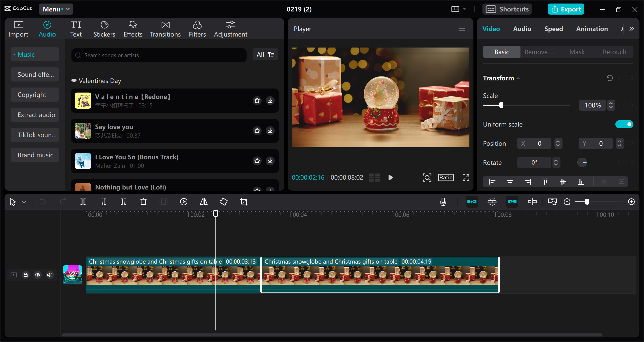Expand the selection tool dropdown arrow
Viewport: 644px width, 342px height.
[x=24, y=201]
